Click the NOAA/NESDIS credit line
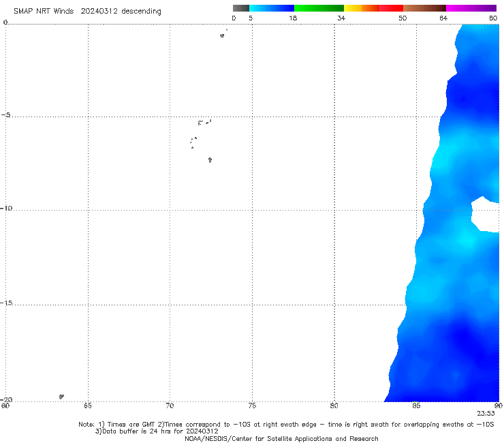Viewport: 504px width, 443px height. (x=281, y=438)
